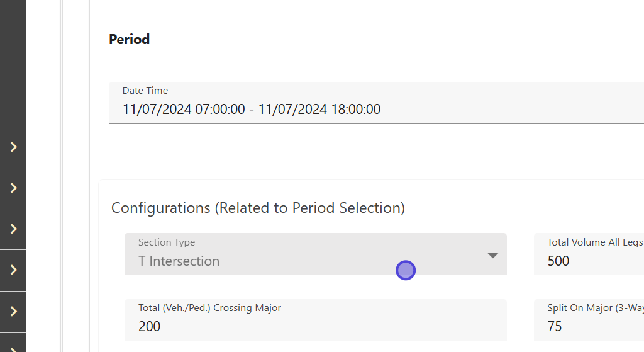This screenshot has width=644, height=352.
Task: Click the Section Type field label
Action: pyautogui.click(x=167, y=242)
